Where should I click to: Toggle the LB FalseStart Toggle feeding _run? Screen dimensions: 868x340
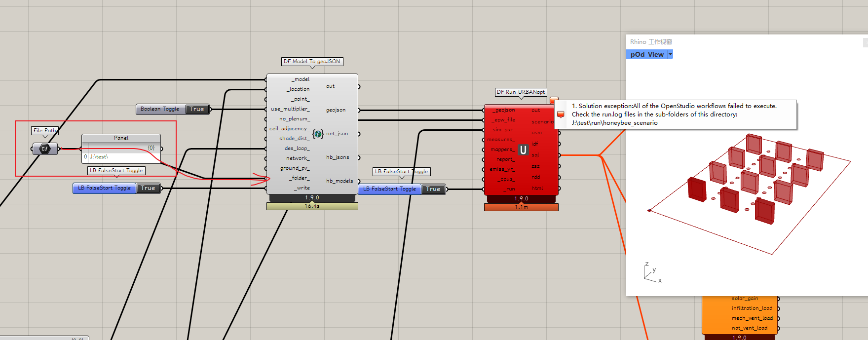click(433, 189)
